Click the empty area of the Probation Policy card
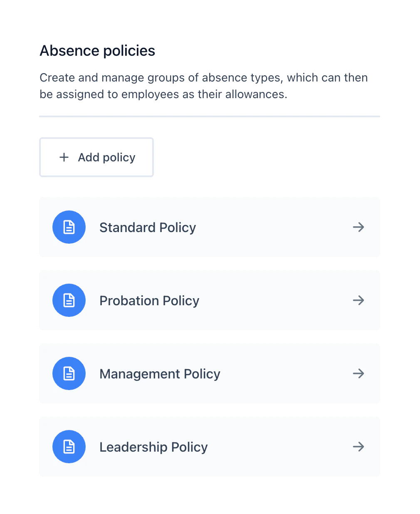 (274, 300)
